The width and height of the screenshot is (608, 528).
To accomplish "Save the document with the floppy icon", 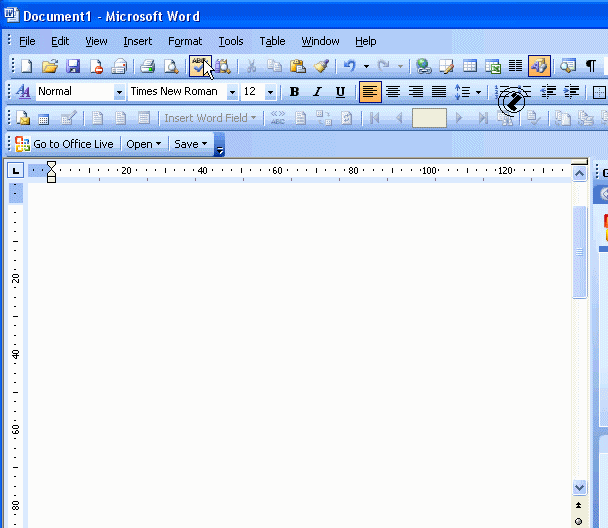I will tap(73, 66).
